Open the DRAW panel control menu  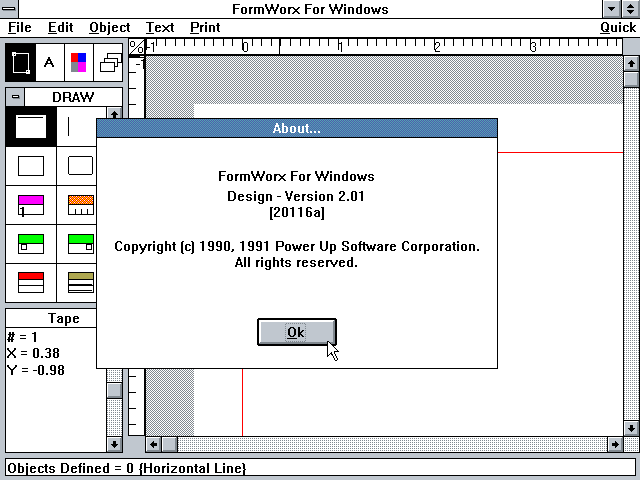(16, 97)
